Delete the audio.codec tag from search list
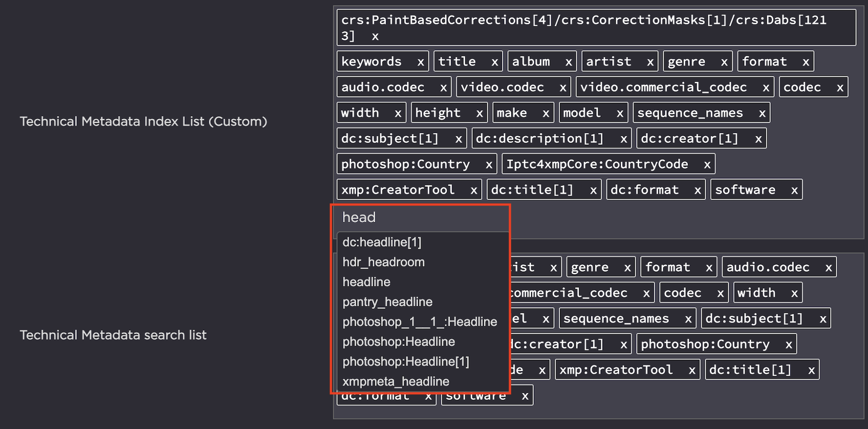This screenshot has width=868, height=429. tap(828, 268)
